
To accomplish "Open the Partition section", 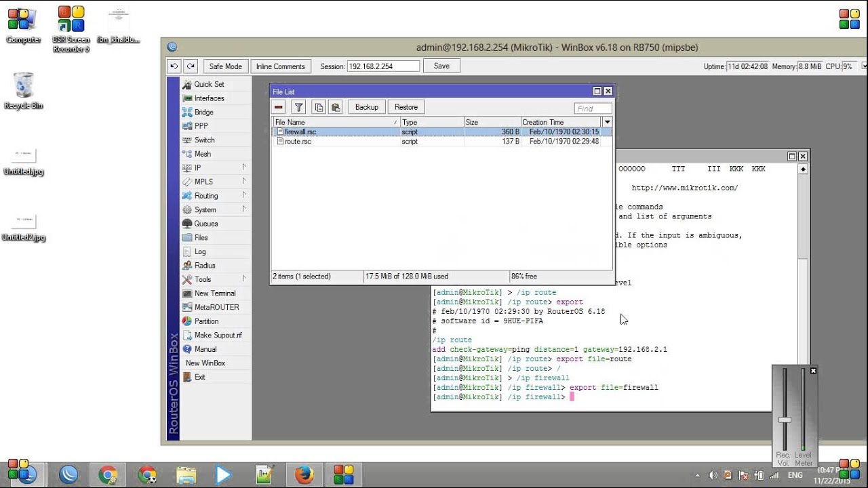I will click(206, 321).
